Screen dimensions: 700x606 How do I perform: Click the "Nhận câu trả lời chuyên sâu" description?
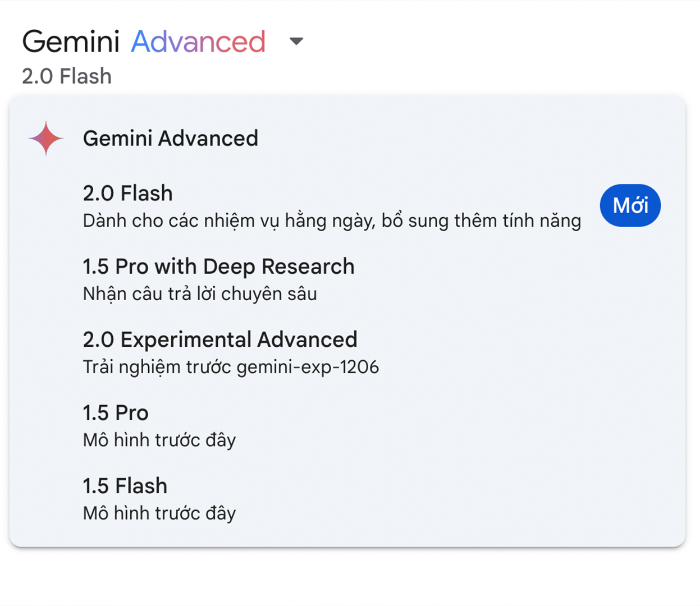tap(200, 293)
